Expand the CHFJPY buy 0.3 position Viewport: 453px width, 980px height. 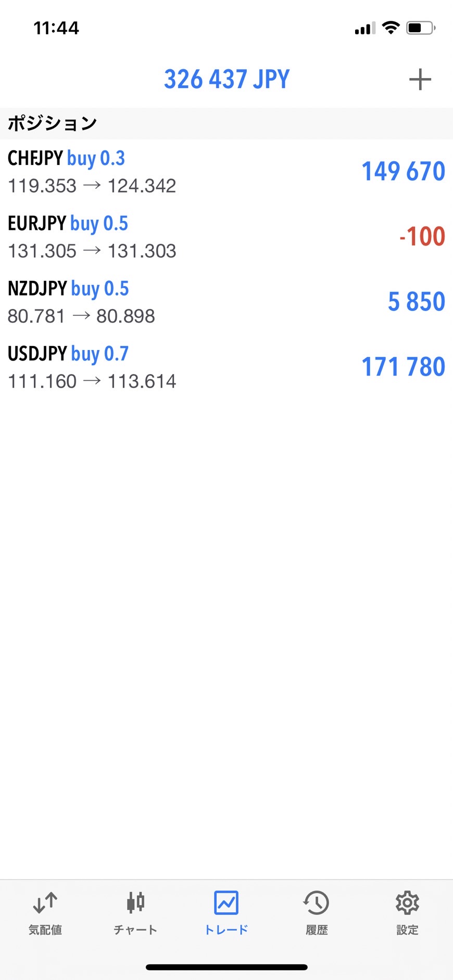point(227,172)
